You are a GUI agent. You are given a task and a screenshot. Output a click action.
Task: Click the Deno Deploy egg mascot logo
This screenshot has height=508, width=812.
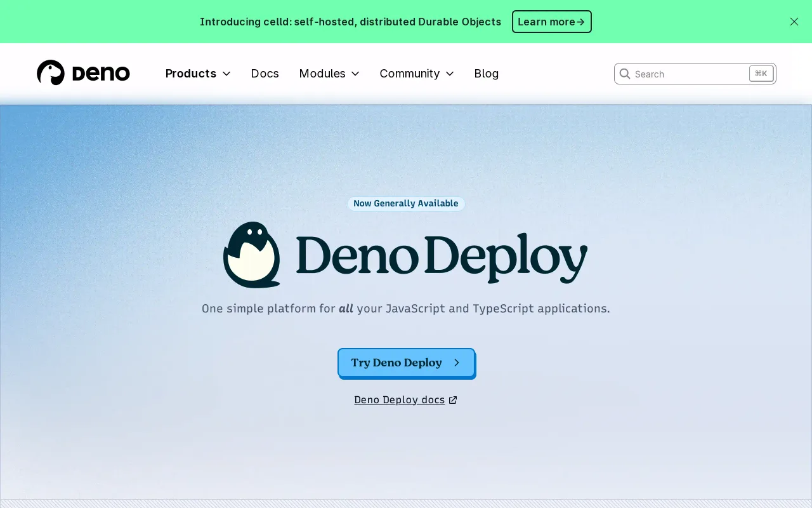click(252, 255)
